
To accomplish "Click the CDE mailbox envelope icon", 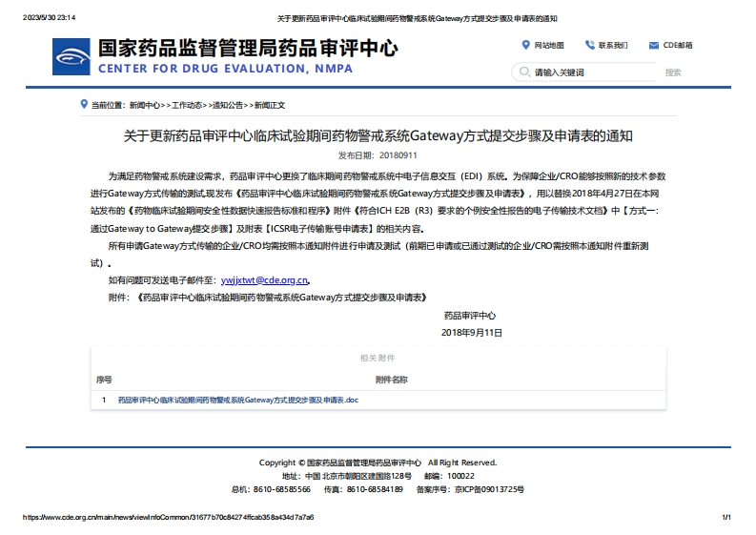I will [x=654, y=45].
